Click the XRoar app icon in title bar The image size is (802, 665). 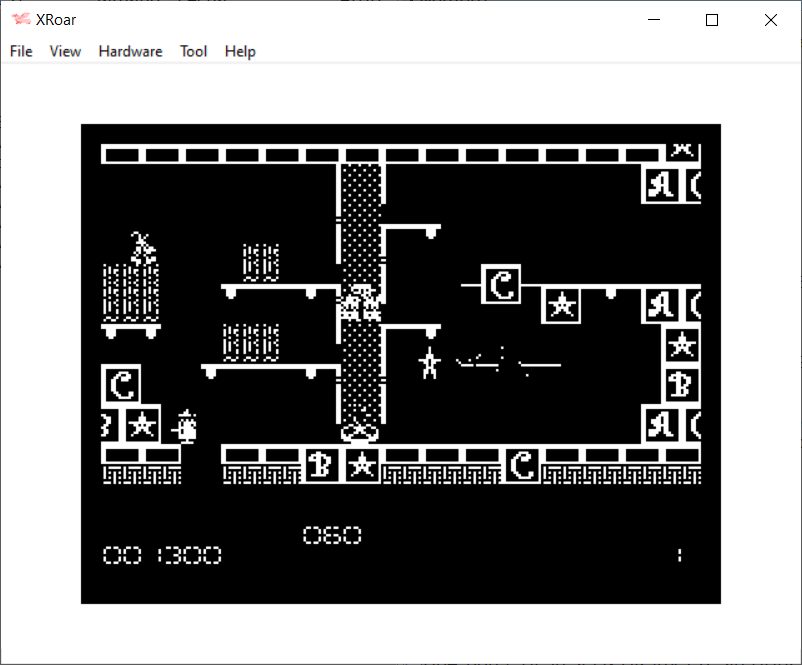(x=20, y=20)
